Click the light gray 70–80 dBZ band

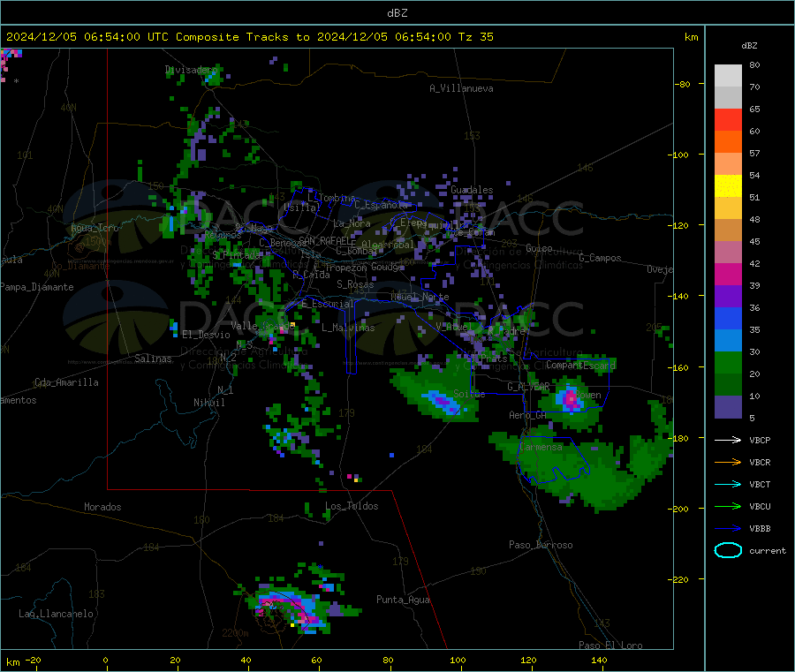tap(728, 76)
